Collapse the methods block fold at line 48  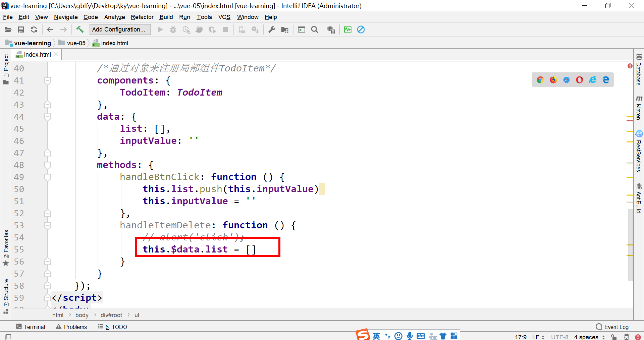[x=48, y=165]
